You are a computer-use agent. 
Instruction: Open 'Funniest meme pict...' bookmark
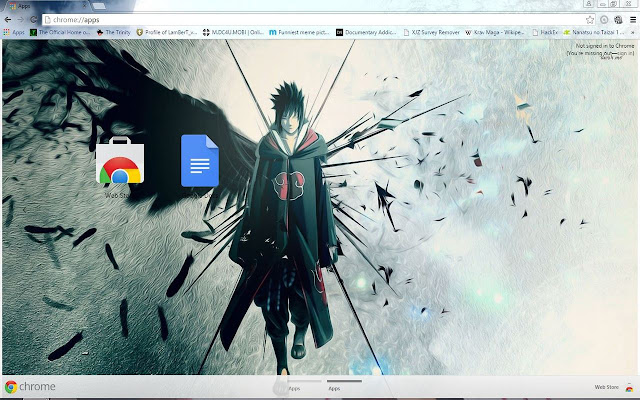click(x=299, y=32)
